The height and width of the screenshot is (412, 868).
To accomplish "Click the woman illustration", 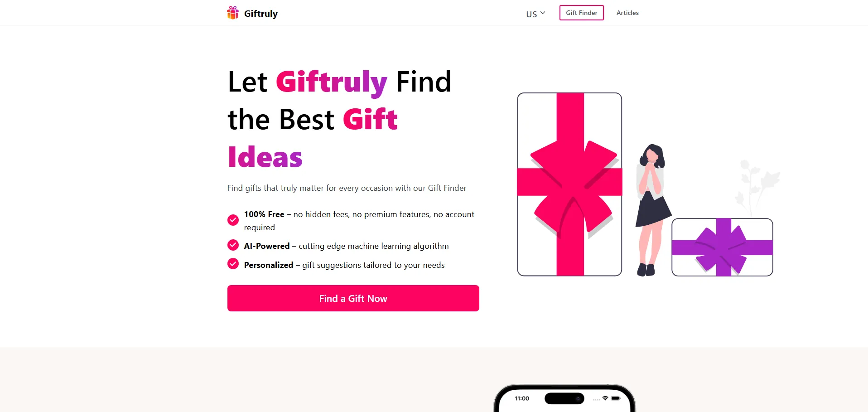I will click(x=652, y=210).
